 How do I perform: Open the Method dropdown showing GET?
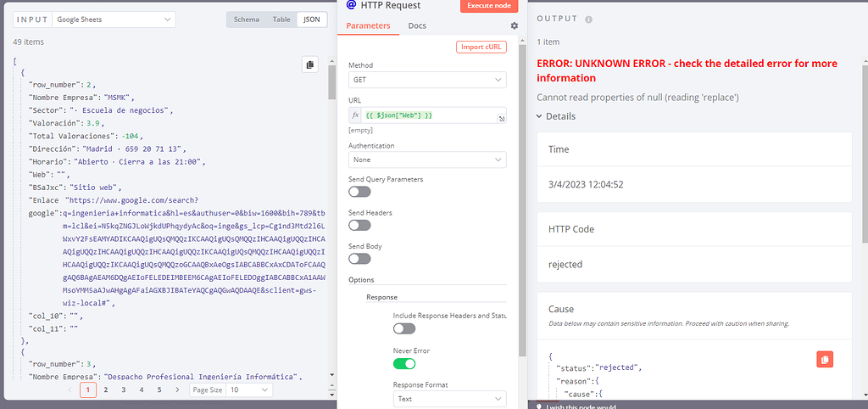427,80
